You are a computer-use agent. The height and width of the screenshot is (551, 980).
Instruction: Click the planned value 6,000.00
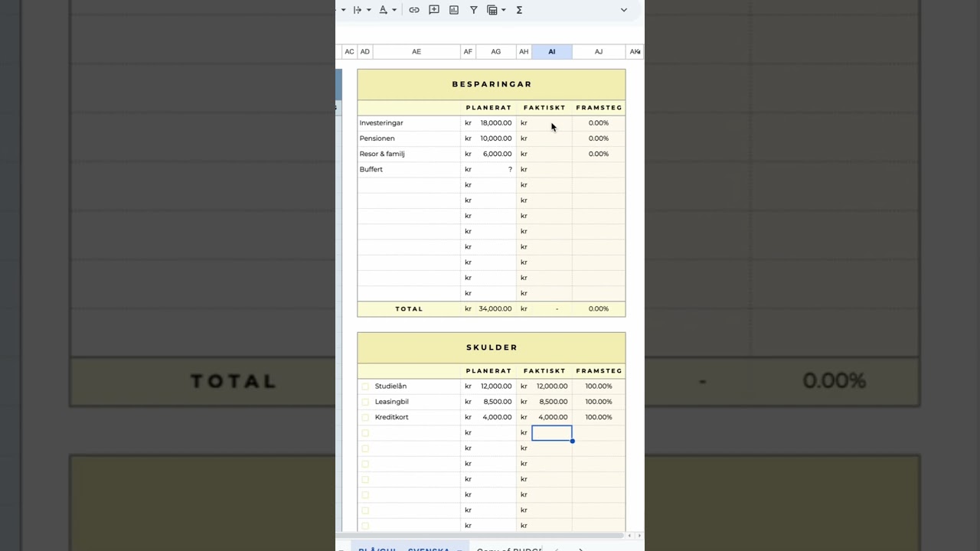498,154
